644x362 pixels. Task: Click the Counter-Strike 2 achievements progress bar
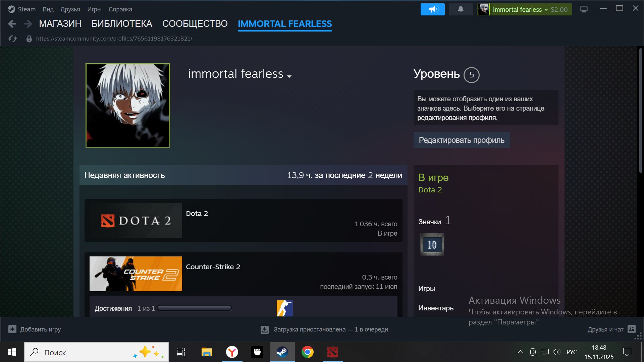[195, 308]
